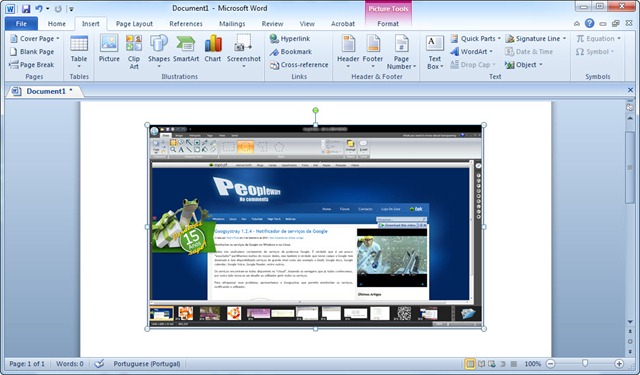
Task: Open the Customize Quick Access Toolbar arrow
Action: click(71, 9)
